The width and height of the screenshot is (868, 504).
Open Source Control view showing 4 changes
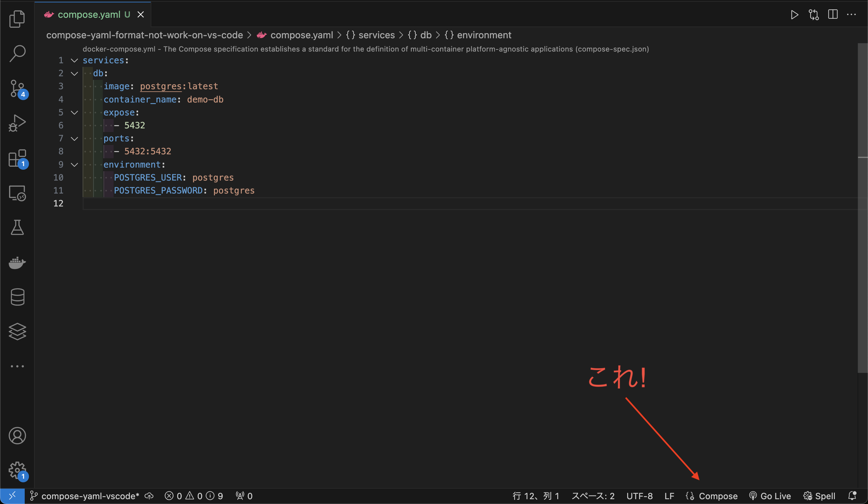(x=17, y=89)
